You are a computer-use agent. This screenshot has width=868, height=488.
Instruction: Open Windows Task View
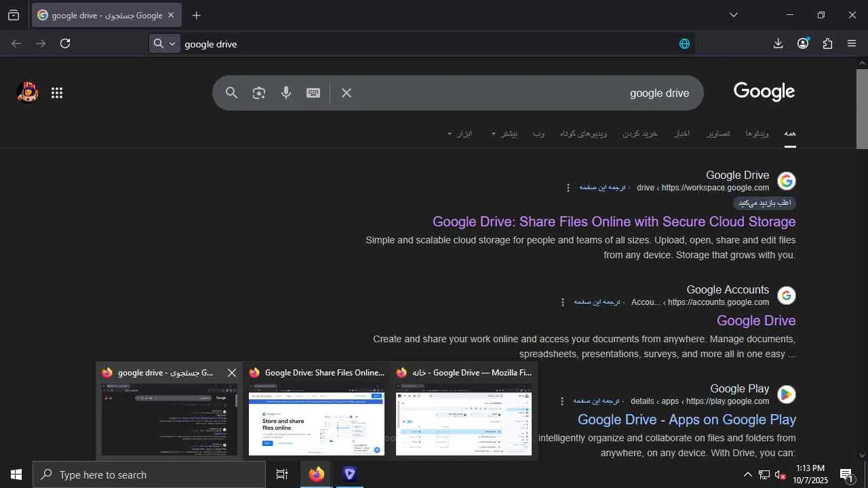pyautogui.click(x=282, y=474)
